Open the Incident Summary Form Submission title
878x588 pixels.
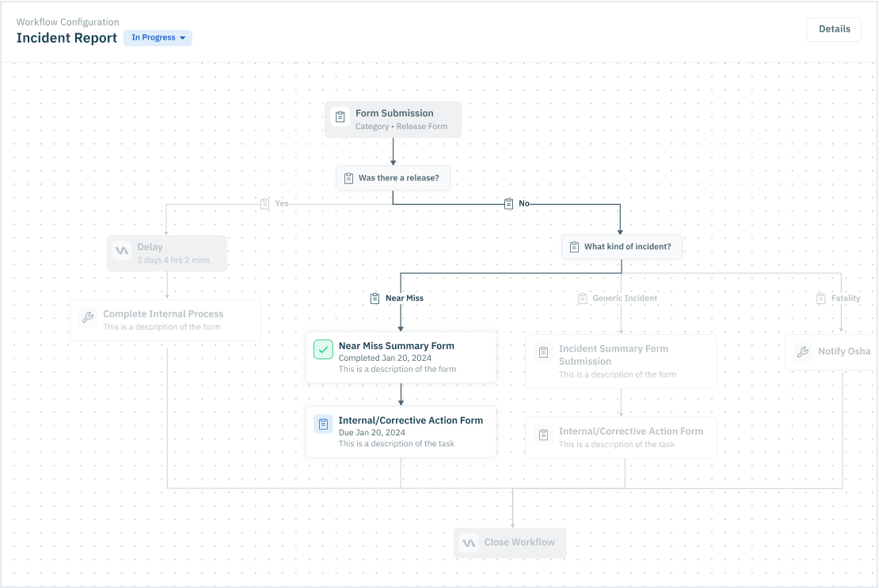[x=613, y=355]
